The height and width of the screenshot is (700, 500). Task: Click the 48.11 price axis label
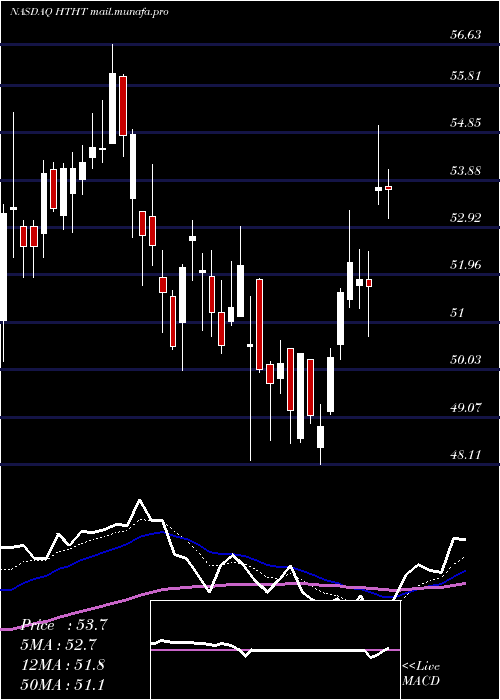(x=466, y=455)
